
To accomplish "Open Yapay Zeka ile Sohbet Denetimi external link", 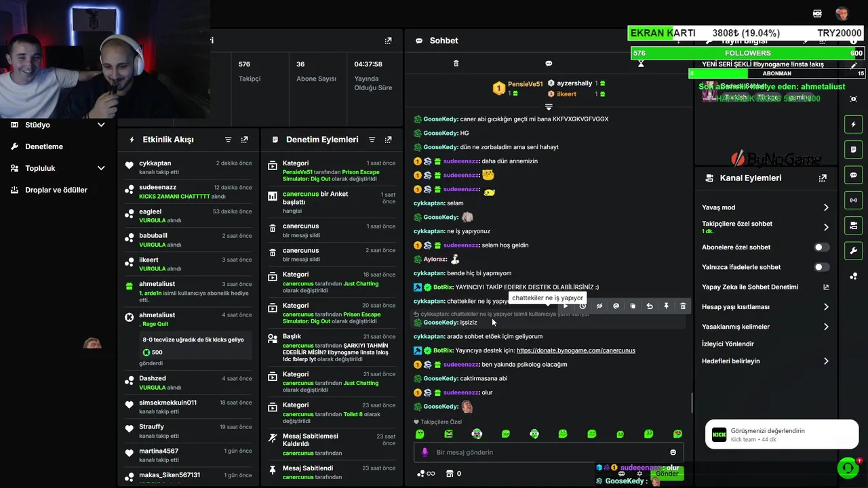I will click(x=826, y=287).
